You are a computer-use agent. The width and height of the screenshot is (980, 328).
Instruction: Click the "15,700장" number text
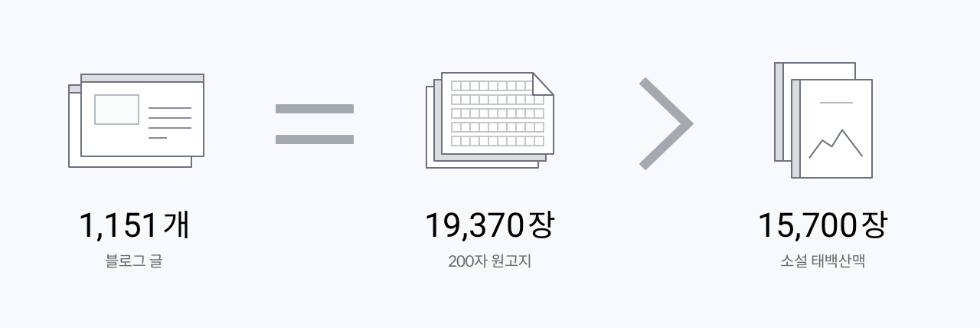(823, 225)
